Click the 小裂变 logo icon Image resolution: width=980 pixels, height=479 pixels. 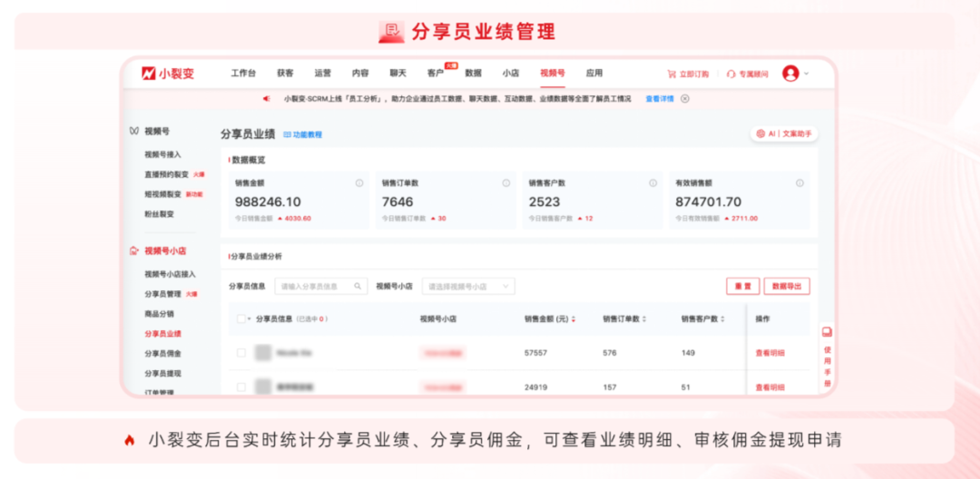148,73
